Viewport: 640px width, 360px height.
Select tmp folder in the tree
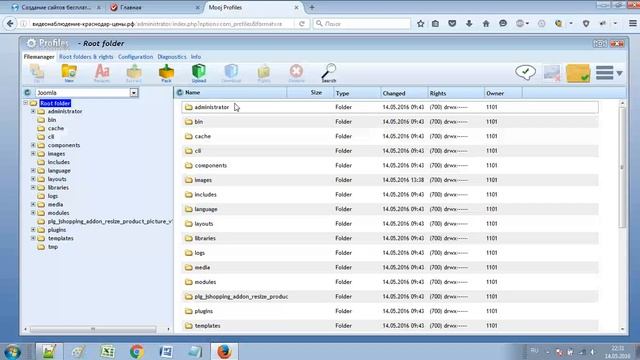tap(53, 247)
